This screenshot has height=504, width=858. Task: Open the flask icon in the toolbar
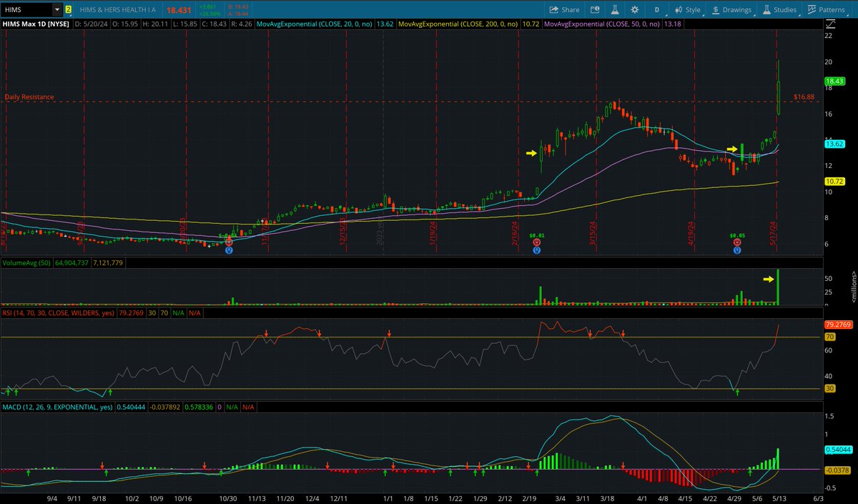pos(614,10)
